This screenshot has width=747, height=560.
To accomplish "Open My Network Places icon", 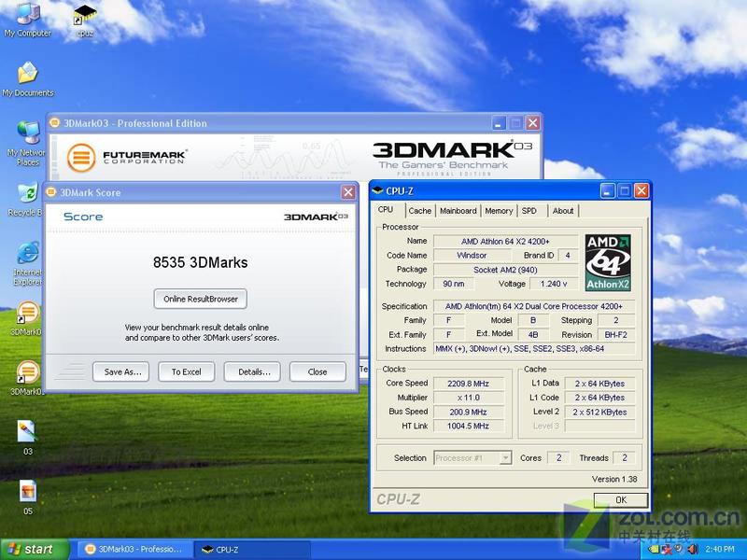I will (27, 143).
